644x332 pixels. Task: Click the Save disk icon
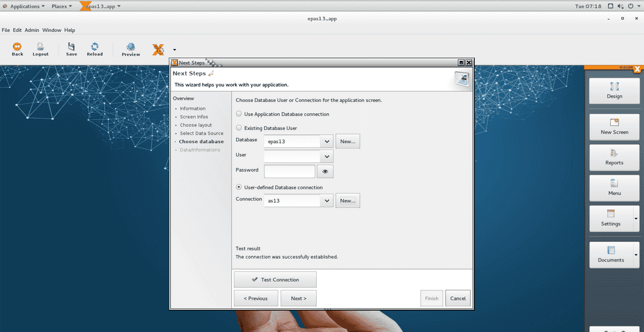[x=72, y=49]
